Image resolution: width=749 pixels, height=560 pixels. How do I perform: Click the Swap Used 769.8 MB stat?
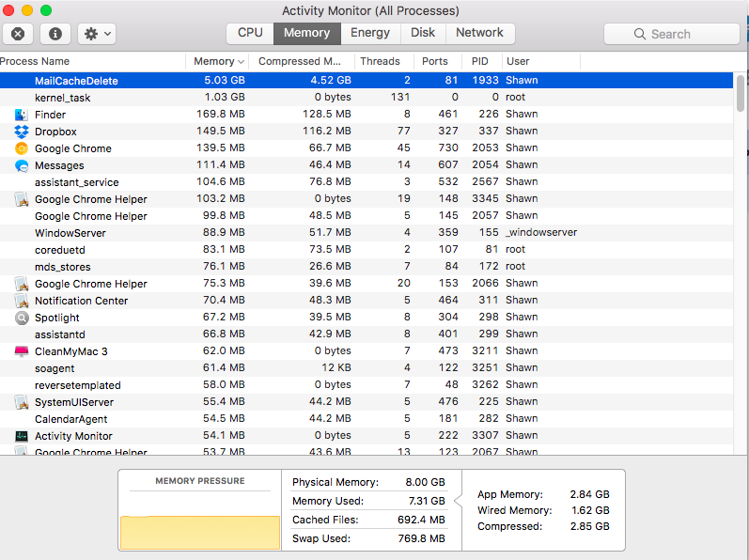pos(368,538)
